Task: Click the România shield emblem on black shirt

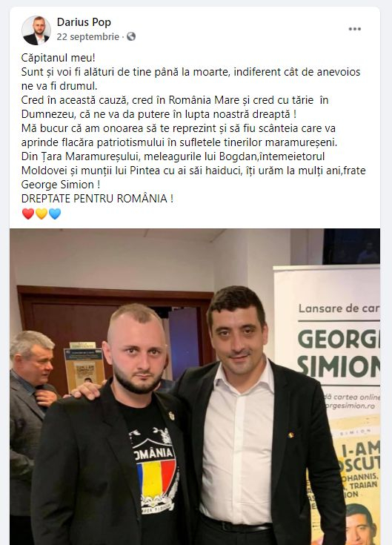Action: (x=155, y=472)
